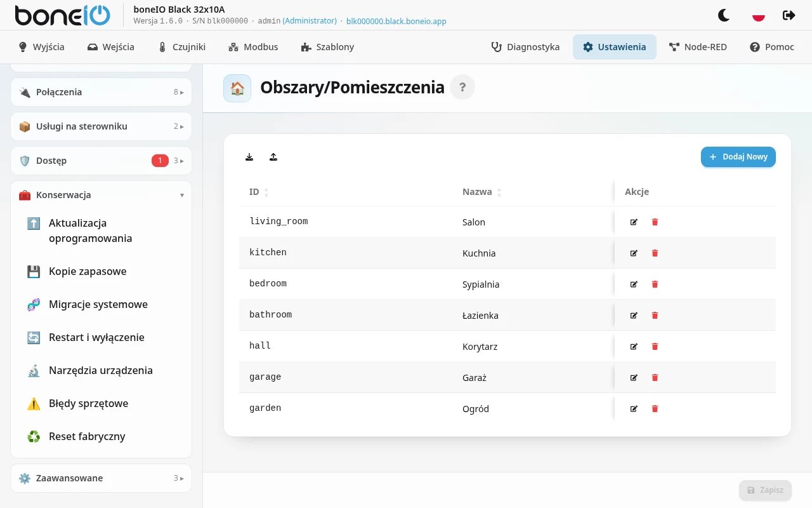Sort the table by the Nazwa column
This screenshot has width=812, height=508.
coord(482,192)
